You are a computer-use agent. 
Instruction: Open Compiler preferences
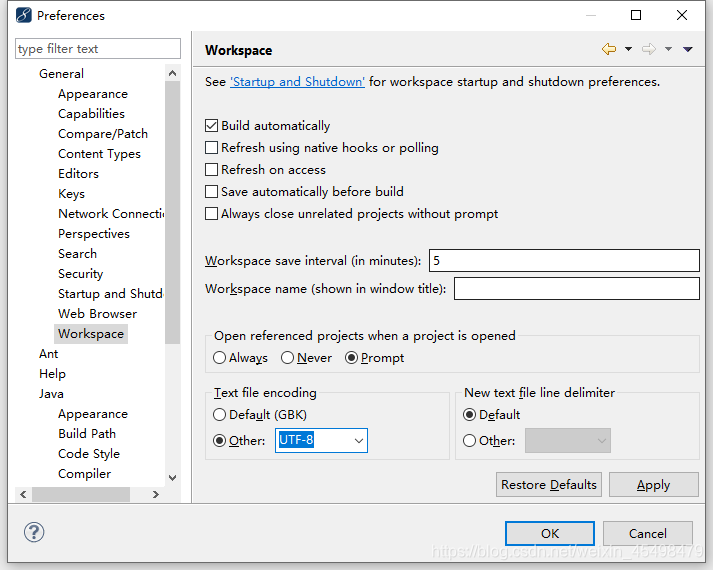(84, 474)
